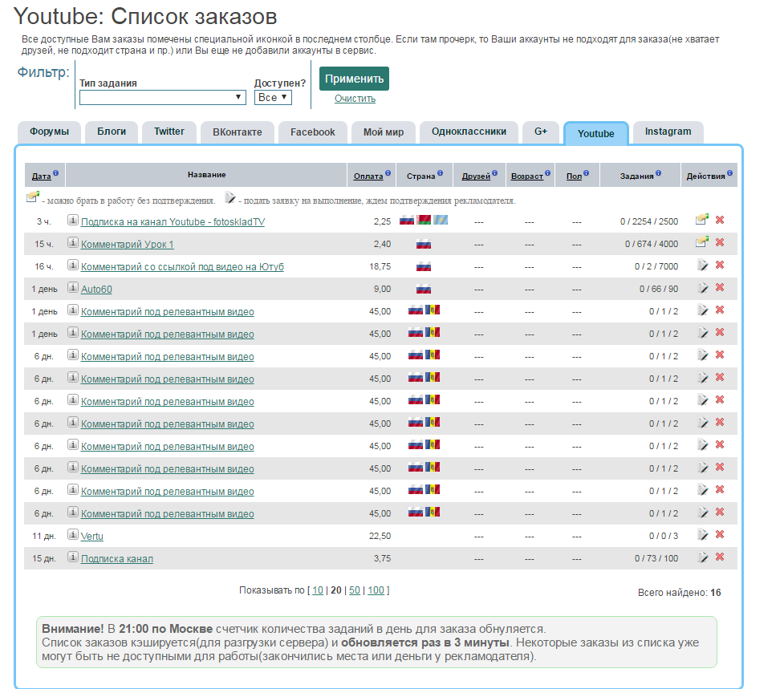The image size is (784, 689).
Task: Open Комментарий со ссылкой под видео на Ютуб
Action: pyautogui.click(x=182, y=267)
